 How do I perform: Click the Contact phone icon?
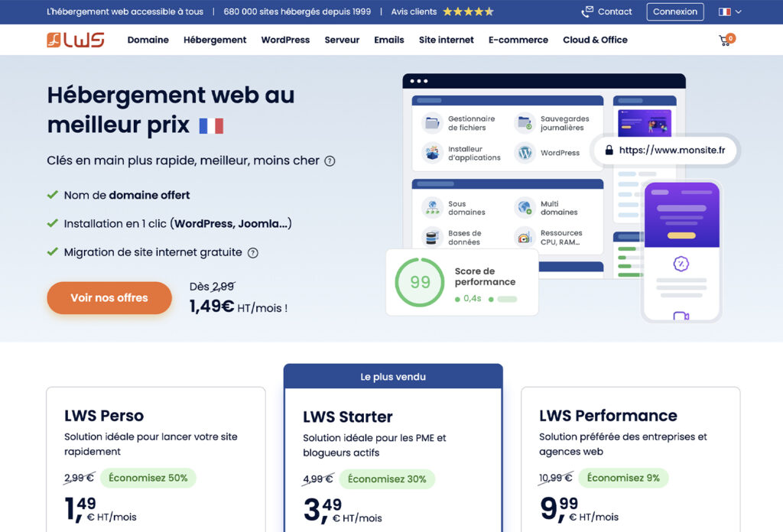click(587, 11)
